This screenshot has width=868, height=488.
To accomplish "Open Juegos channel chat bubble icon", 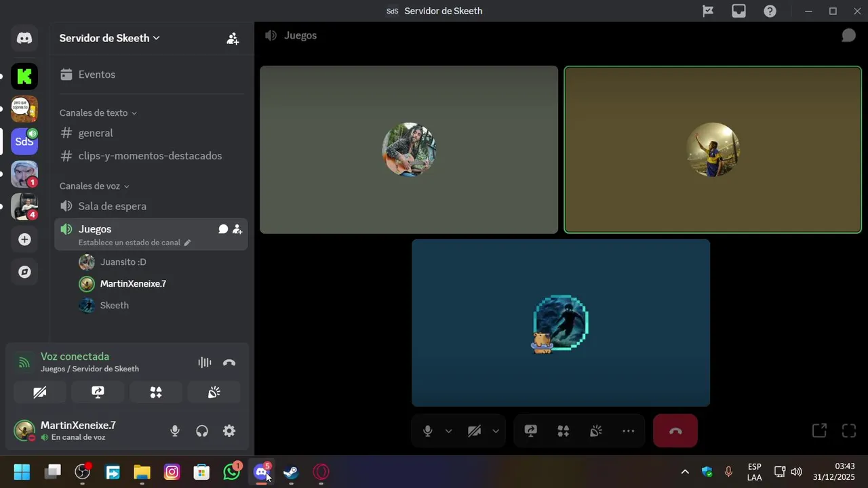I will (x=223, y=229).
